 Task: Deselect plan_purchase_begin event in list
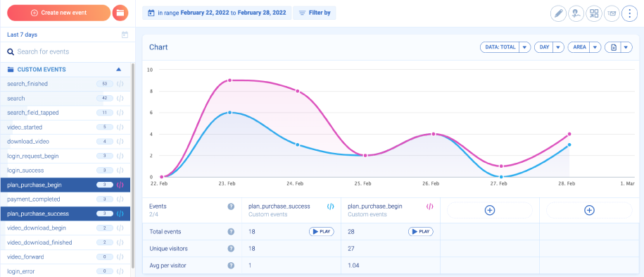point(65,185)
